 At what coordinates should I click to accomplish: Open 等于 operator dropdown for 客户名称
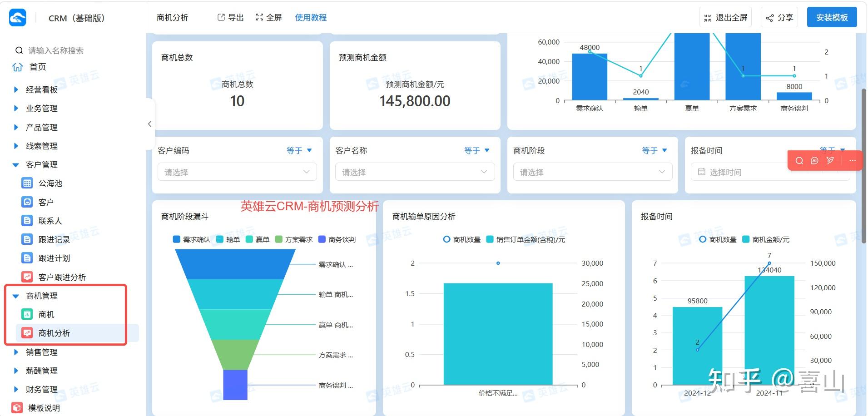(477, 150)
